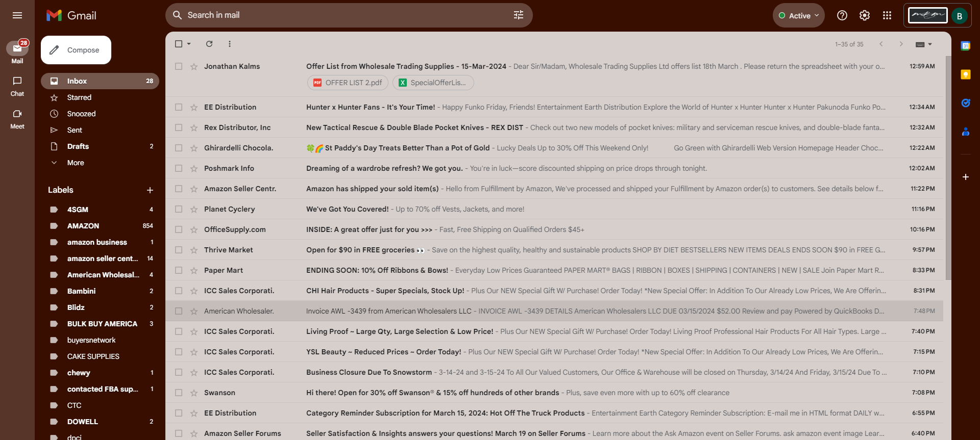Open American Wholesalers invoice email

pyautogui.click(x=554, y=311)
